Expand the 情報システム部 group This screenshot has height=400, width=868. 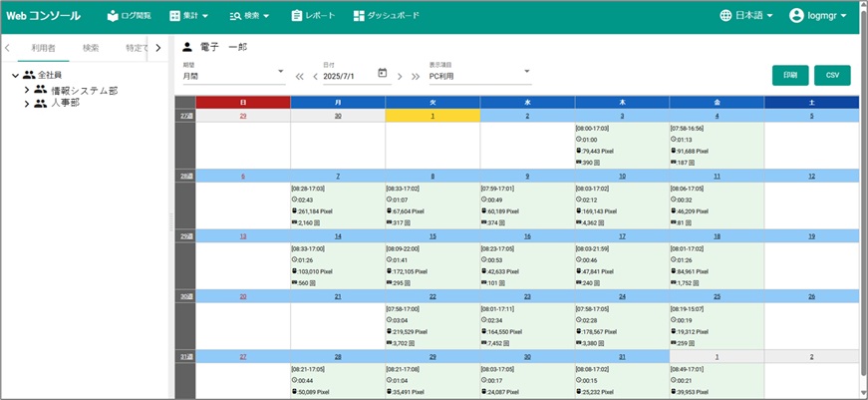pyautogui.click(x=27, y=90)
